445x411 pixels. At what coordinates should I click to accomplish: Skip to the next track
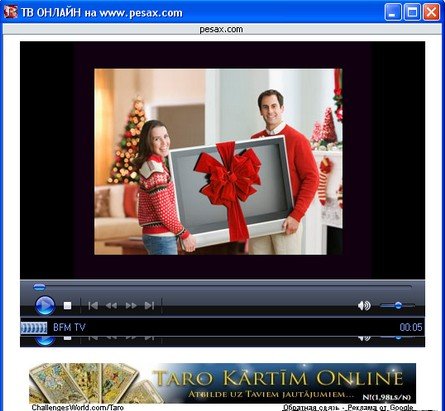(x=149, y=305)
